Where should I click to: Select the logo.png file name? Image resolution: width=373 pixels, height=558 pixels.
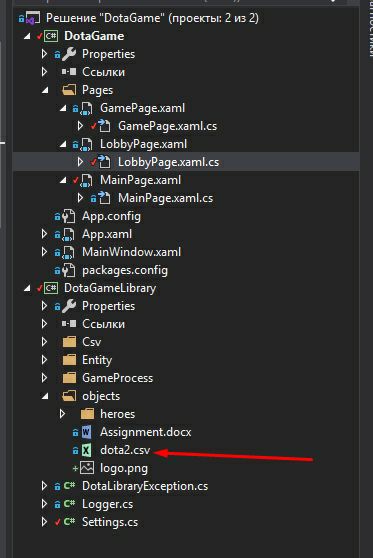coord(124,468)
